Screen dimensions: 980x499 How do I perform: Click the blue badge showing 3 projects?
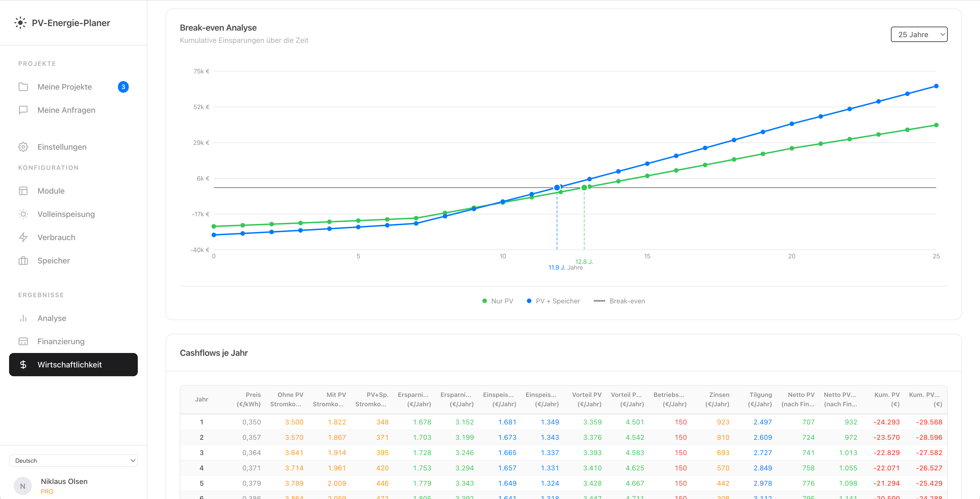123,87
